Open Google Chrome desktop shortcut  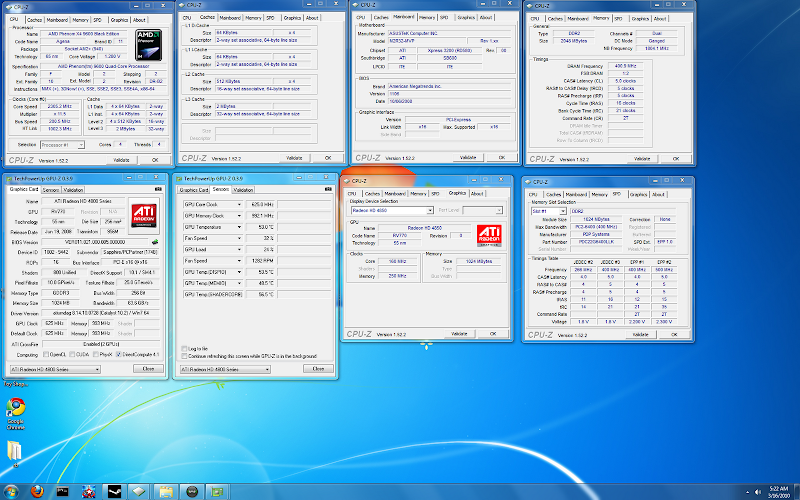pos(15,408)
